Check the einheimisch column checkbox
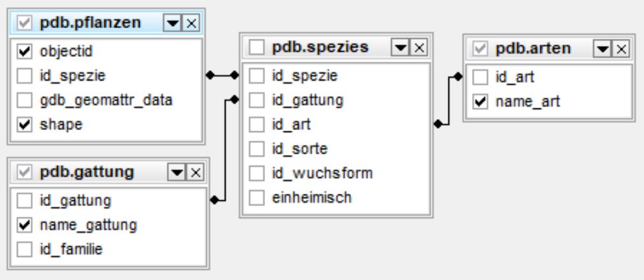644x280 pixels. click(257, 198)
